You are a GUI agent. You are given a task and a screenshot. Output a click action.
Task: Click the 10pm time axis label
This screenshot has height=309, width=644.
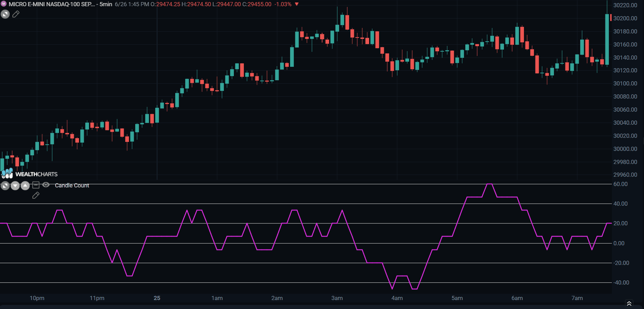(x=37, y=298)
